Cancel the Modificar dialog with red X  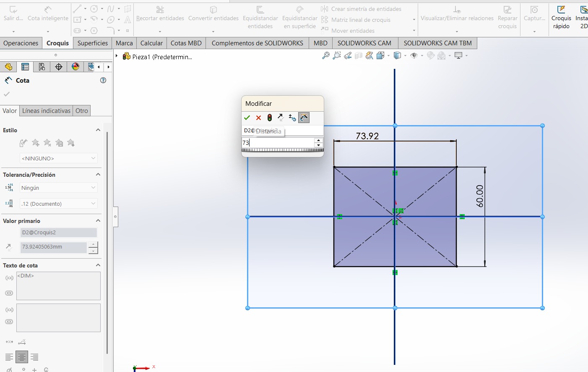coord(258,118)
